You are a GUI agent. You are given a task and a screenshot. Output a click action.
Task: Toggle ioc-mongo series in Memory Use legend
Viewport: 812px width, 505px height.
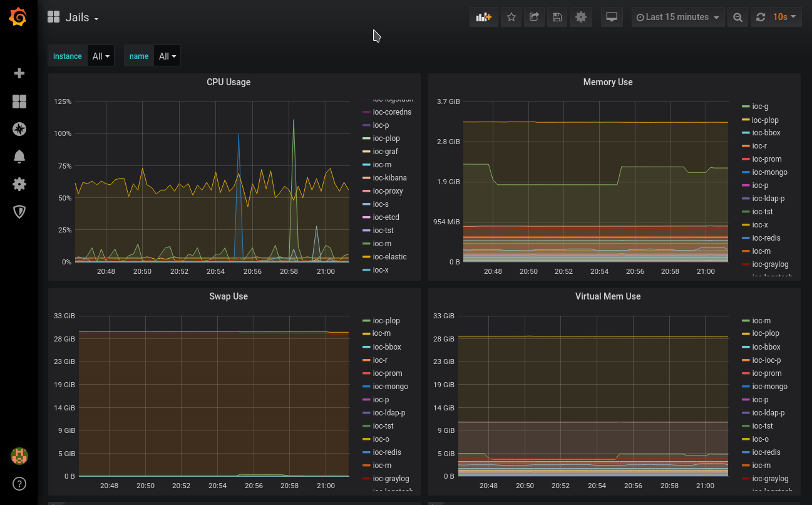(x=769, y=172)
